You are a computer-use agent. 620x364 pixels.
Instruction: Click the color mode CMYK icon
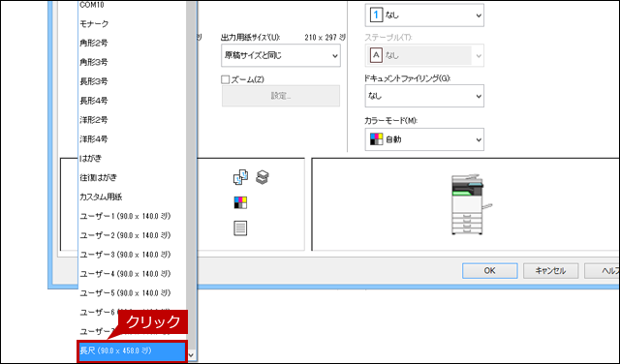click(376, 139)
